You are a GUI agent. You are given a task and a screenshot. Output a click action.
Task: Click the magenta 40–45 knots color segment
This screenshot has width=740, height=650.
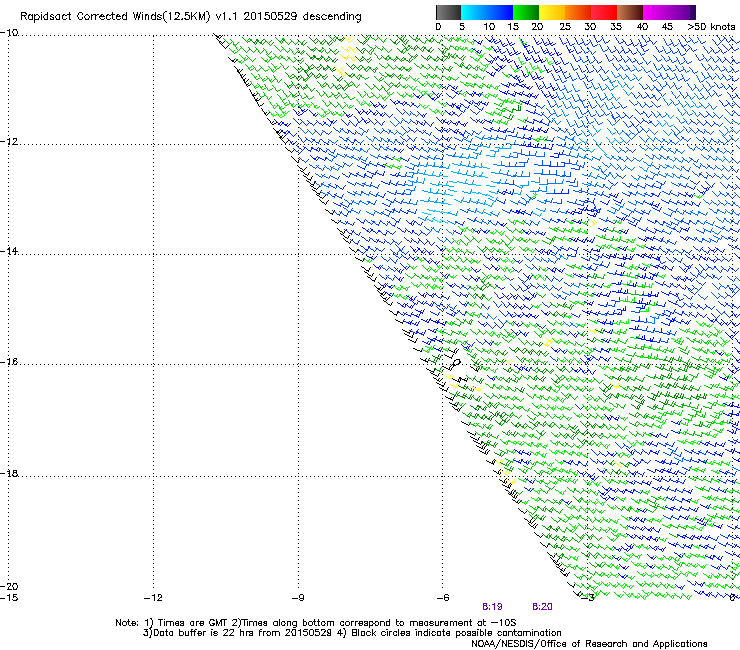click(656, 12)
